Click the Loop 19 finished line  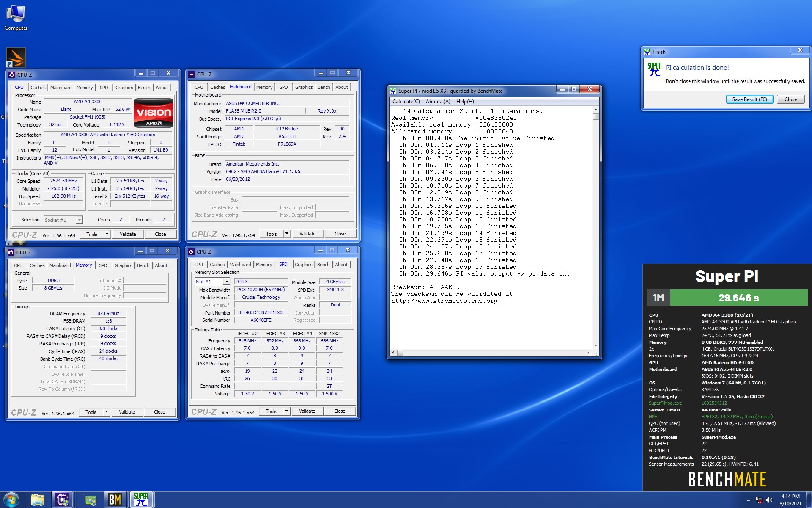[x=458, y=267]
